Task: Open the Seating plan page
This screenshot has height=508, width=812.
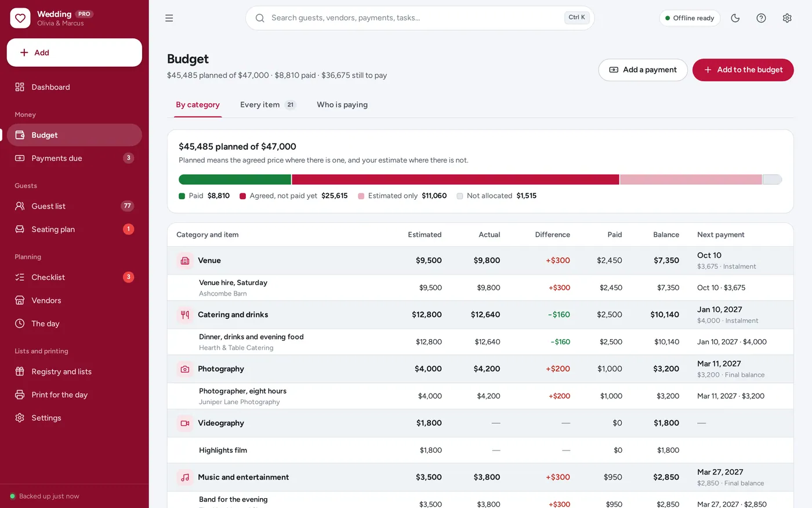Action: (74, 229)
